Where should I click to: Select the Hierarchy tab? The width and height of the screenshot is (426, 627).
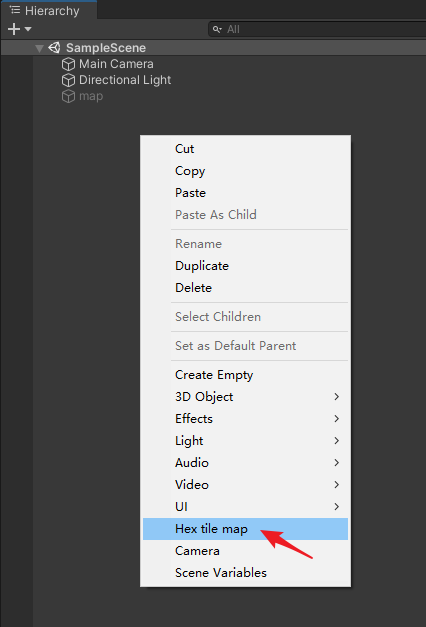[48, 10]
